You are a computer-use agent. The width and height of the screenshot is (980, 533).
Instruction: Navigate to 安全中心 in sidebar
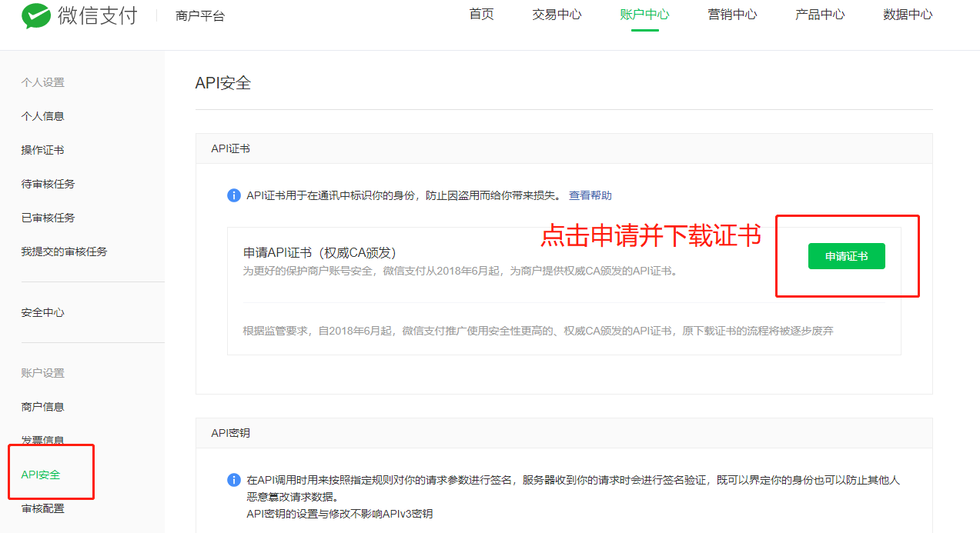[42, 312]
